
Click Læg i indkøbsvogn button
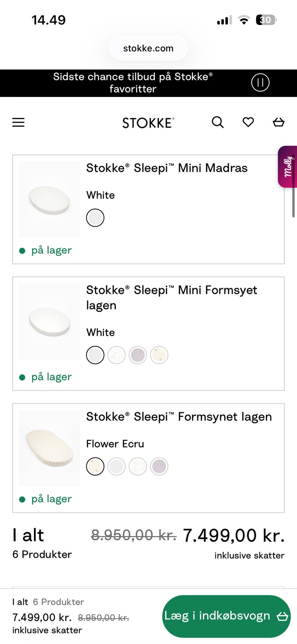pos(226,616)
